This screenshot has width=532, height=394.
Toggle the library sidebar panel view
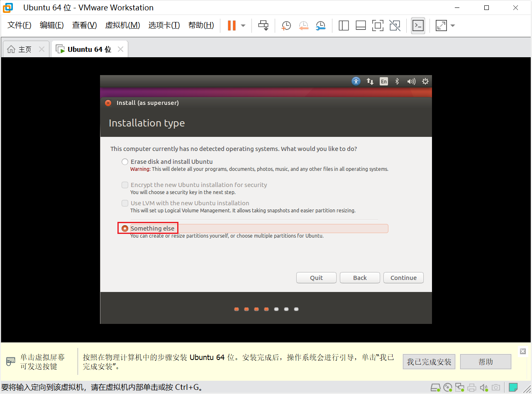coord(344,26)
